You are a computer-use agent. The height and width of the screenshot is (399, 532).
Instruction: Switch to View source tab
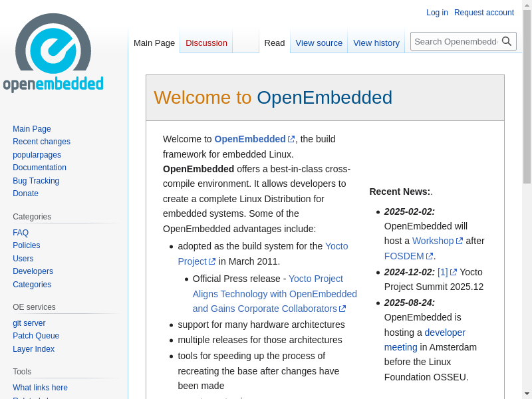(x=319, y=43)
